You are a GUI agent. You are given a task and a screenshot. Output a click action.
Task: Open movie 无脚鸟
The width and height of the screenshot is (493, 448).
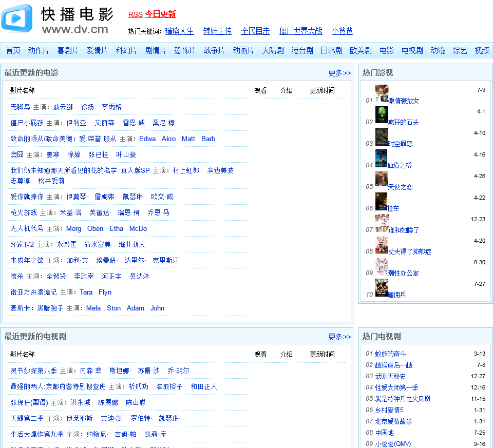click(20, 107)
